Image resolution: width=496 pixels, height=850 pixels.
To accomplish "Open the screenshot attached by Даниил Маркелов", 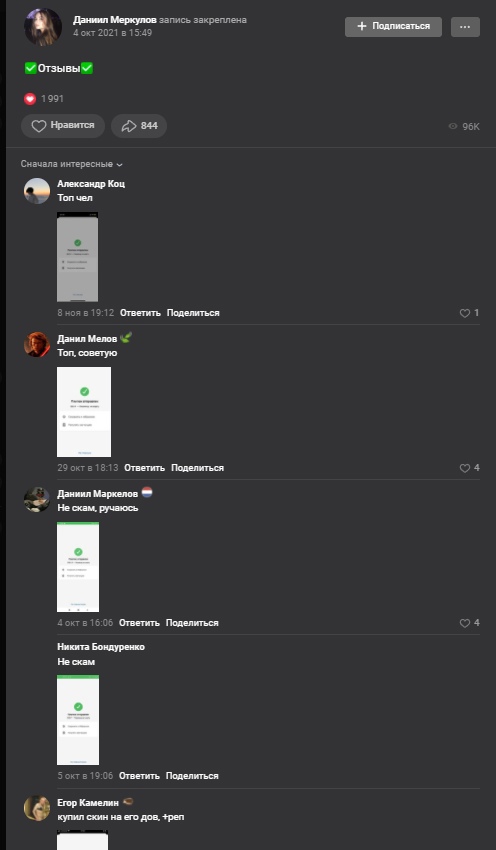I will tap(78, 567).
